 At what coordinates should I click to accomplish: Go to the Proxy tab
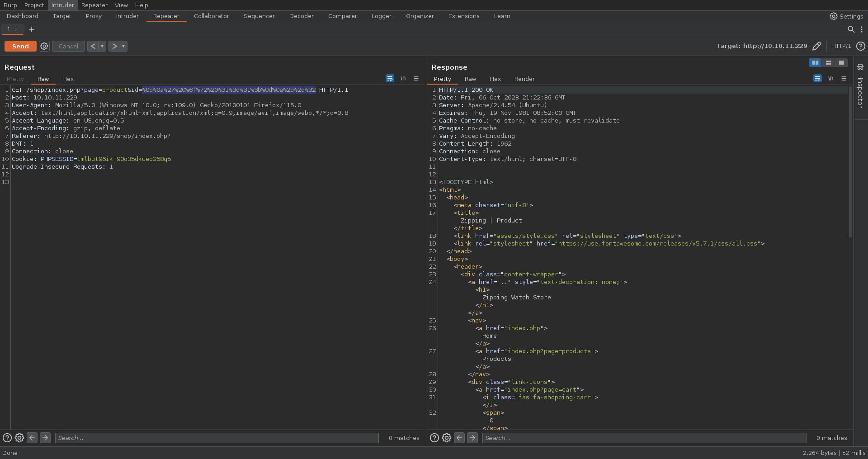(x=94, y=16)
